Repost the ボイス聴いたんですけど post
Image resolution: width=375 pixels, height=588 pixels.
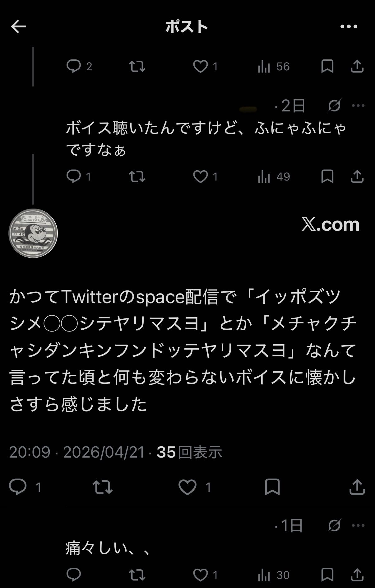coord(137,177)
